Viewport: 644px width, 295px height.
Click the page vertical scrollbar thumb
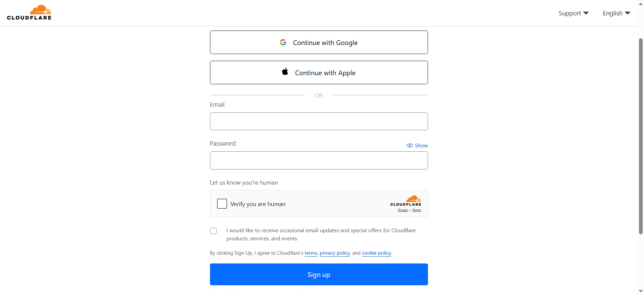[641, 136]
